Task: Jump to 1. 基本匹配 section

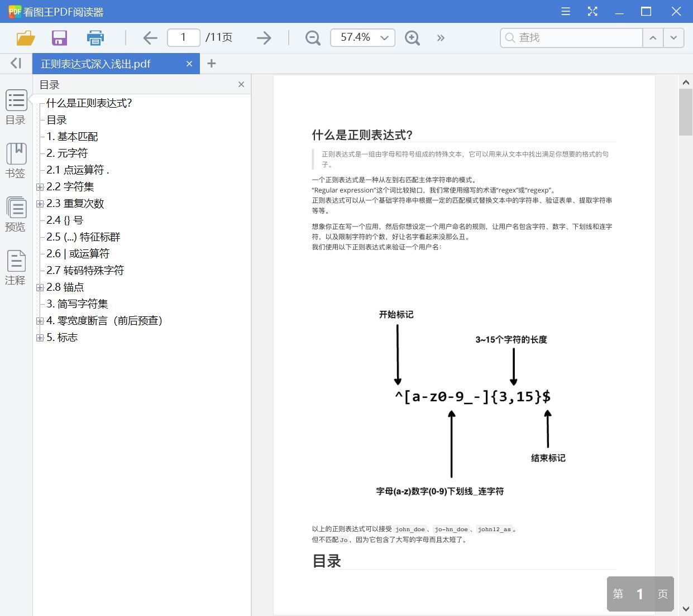Action: tap(72, 136)
